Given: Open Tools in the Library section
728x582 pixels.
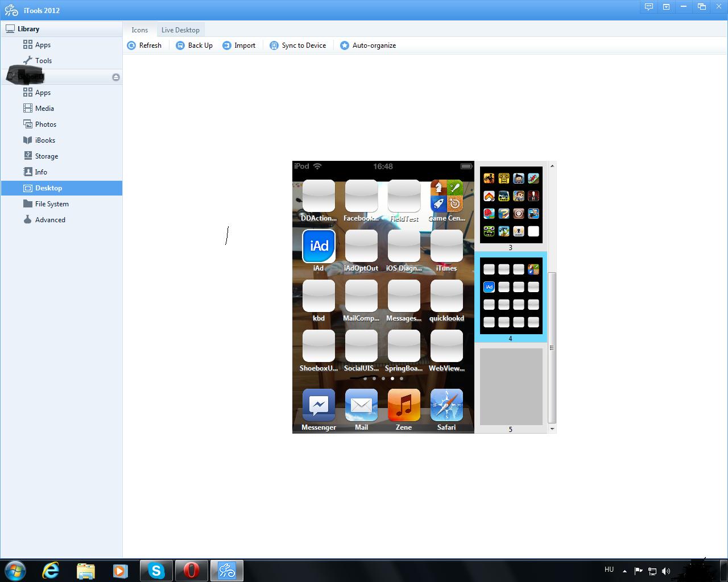Looking at the screenshot, I should (38, 61).
